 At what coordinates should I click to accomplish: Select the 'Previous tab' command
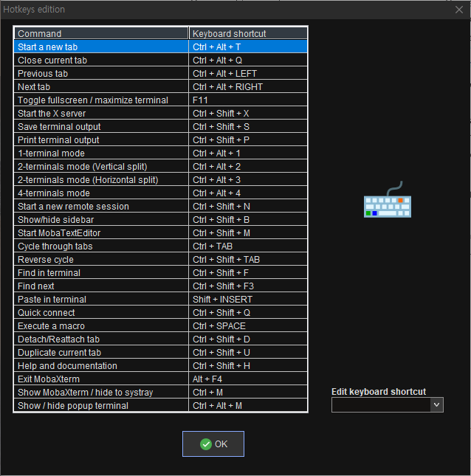coord(101,74)
